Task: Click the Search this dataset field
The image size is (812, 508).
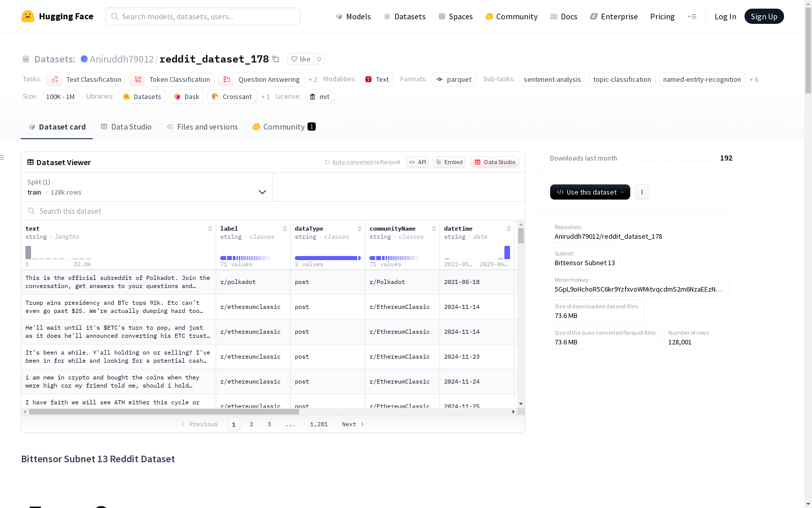Action: pyautogui.click(x=273, y=211)
